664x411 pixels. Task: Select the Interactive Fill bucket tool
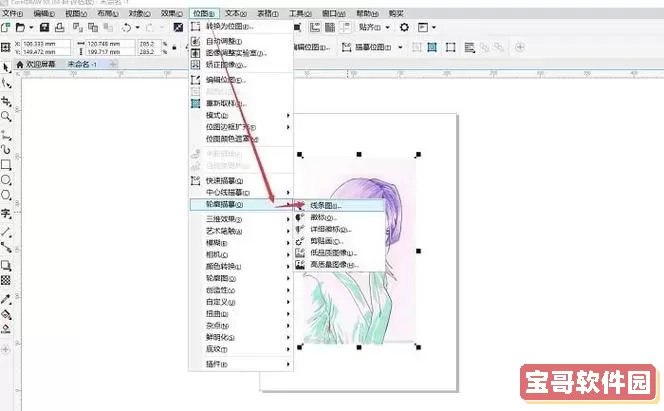click(6, 314)
